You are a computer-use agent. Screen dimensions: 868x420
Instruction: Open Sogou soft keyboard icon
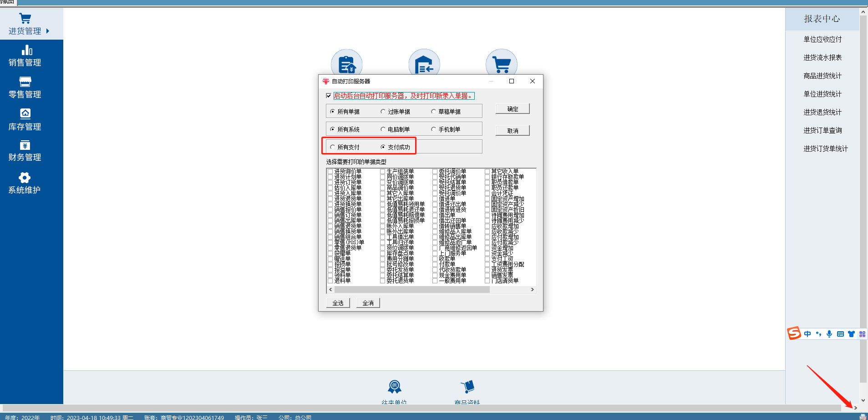pos(840,334)
